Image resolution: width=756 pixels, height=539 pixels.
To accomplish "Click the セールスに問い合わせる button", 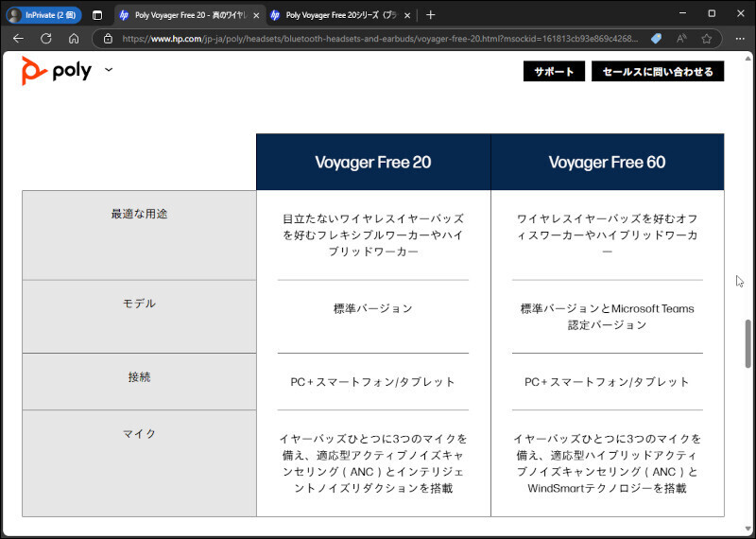I will 658,72.
